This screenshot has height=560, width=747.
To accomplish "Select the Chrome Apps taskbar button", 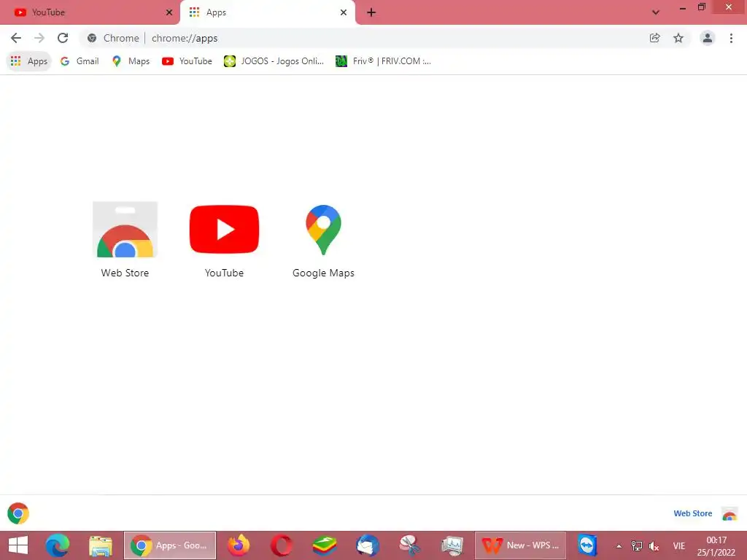I will [170, 545].
